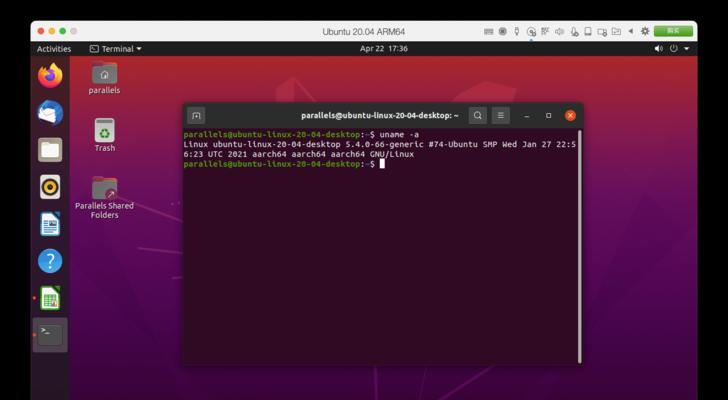The width and height of the screenshot is (728, 400).
Task: Click the Terminal window scrollbar
Action: (x=579, y=246)
